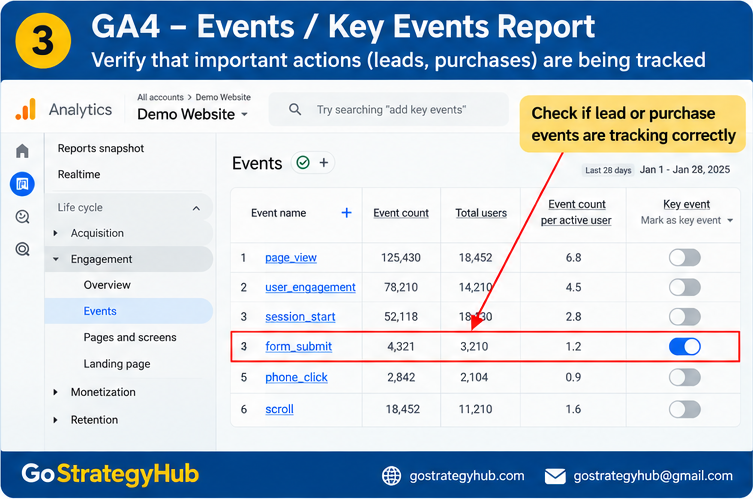
Task: Click the Event name column header
Action: tap(279, 213)
